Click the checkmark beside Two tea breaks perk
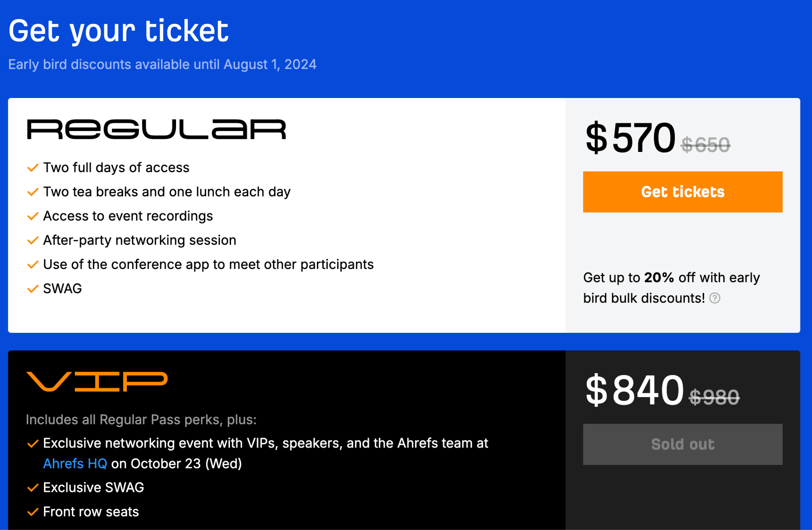Viewport: 812px width, 530px height. (33, 192)
